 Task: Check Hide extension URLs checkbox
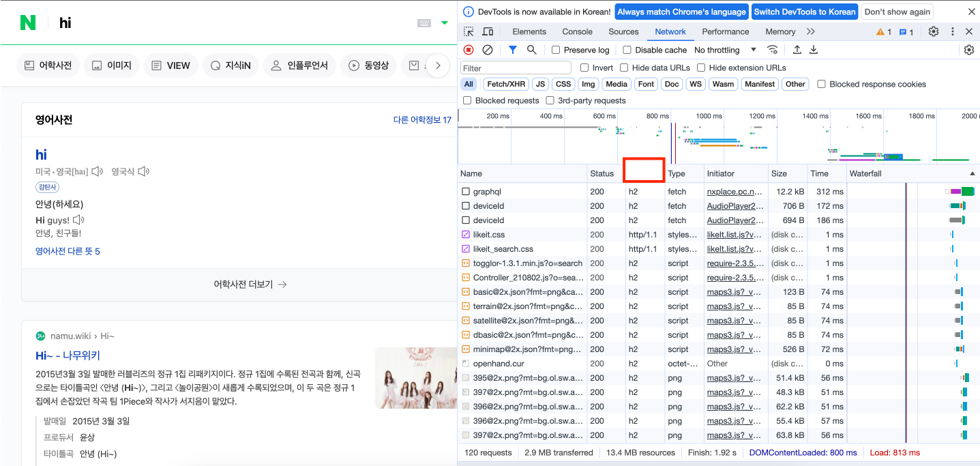pyautogui.click(x=701, y=68)
